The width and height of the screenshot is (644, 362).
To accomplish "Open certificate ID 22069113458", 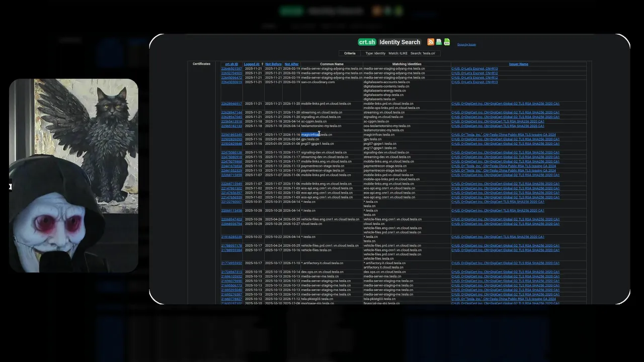I will [x=231, y=211].
